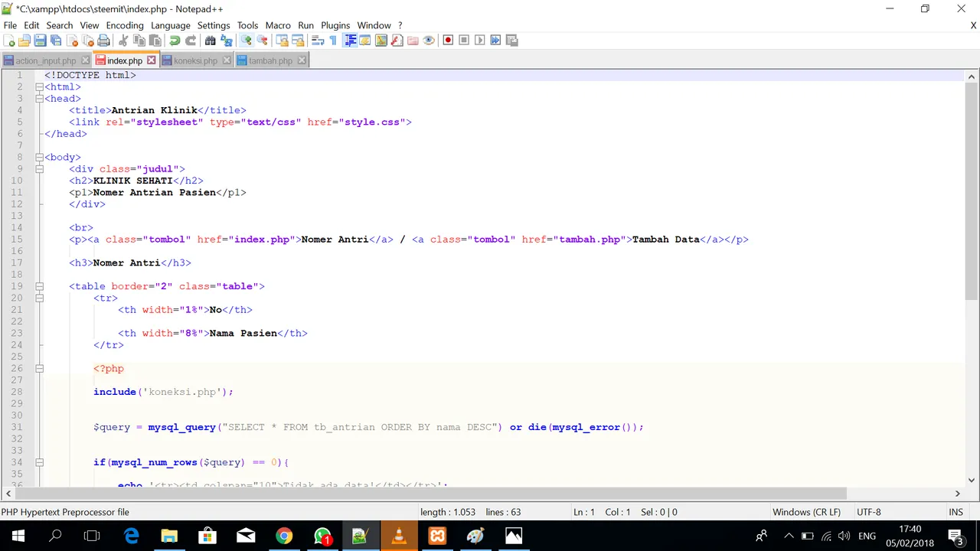Open XAMPP from the taskbar
The image size is (980, 551).
(x=437, y=536)
